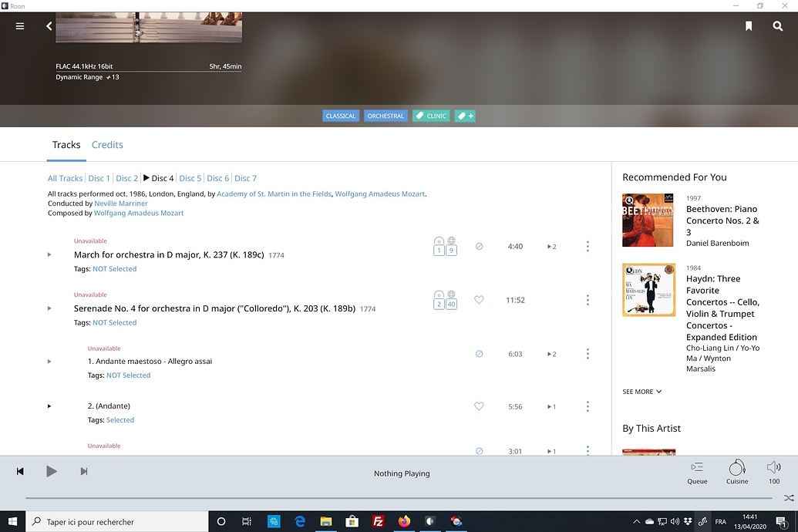Viewport: 798px width, 532px height.
Task: Show All Tracks
Action: coord(65,178)
